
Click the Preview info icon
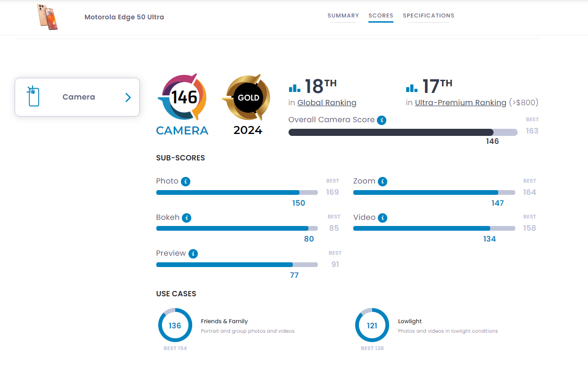(193, 254)
